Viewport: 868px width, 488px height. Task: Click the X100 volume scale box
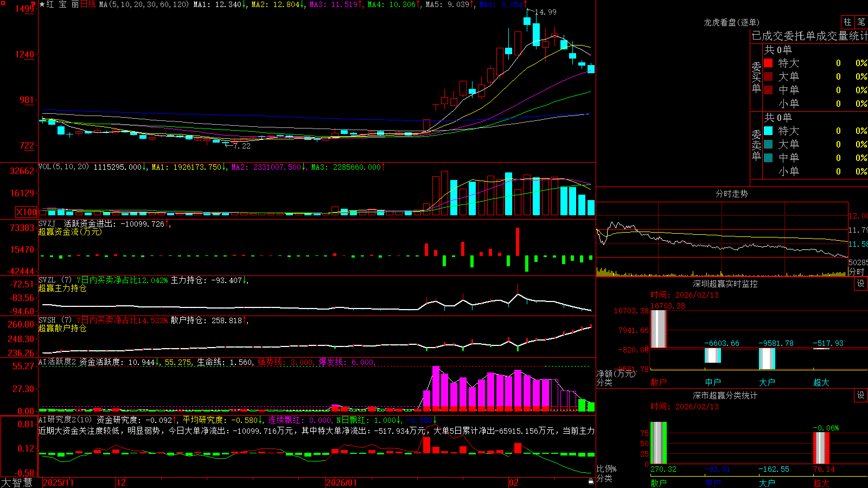point(27,212)
